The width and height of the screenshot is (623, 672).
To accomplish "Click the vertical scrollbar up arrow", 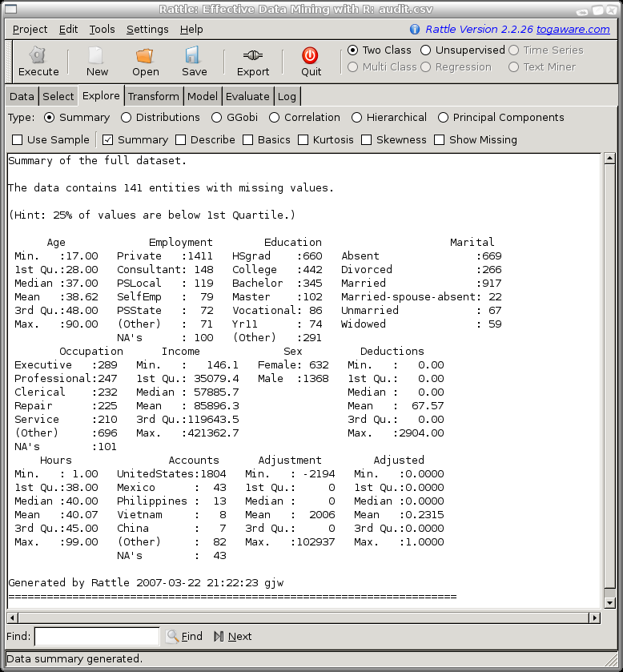I will point(609,159).
